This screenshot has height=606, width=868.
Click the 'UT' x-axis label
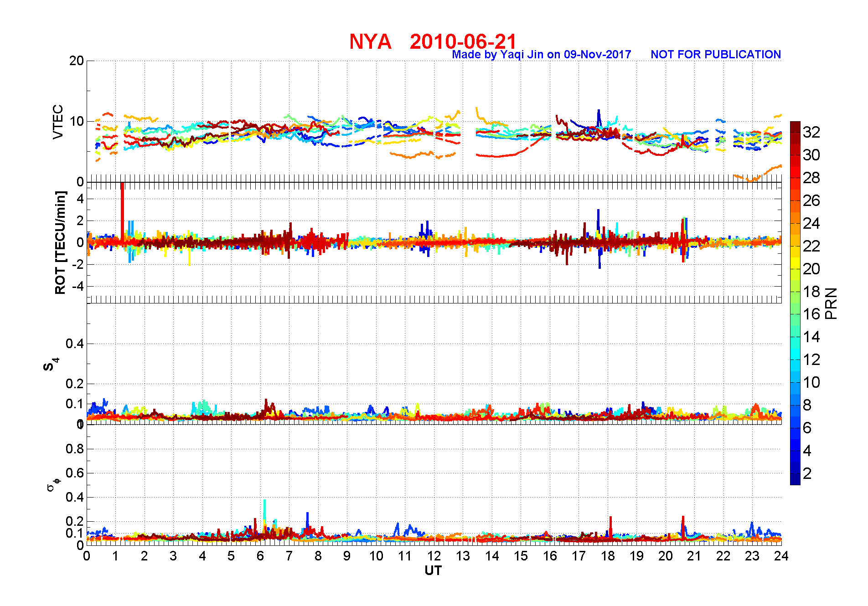tap(433, 570)
